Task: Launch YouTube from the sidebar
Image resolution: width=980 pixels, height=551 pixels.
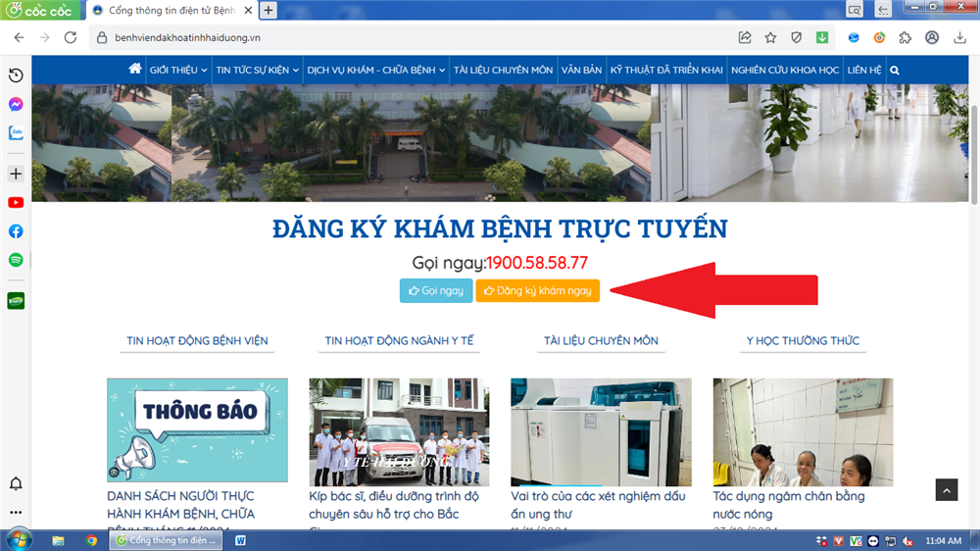Action: (x=16, y=203)
